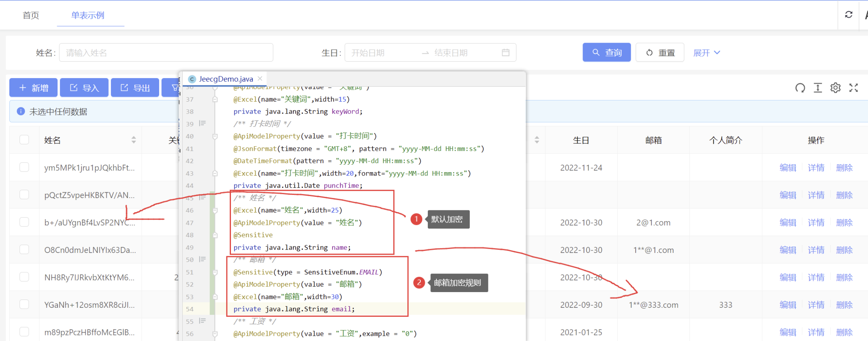This screenshot has height=341, width=868.
Task: Click the 个人简介 column header
Action: tap(726, 140)
